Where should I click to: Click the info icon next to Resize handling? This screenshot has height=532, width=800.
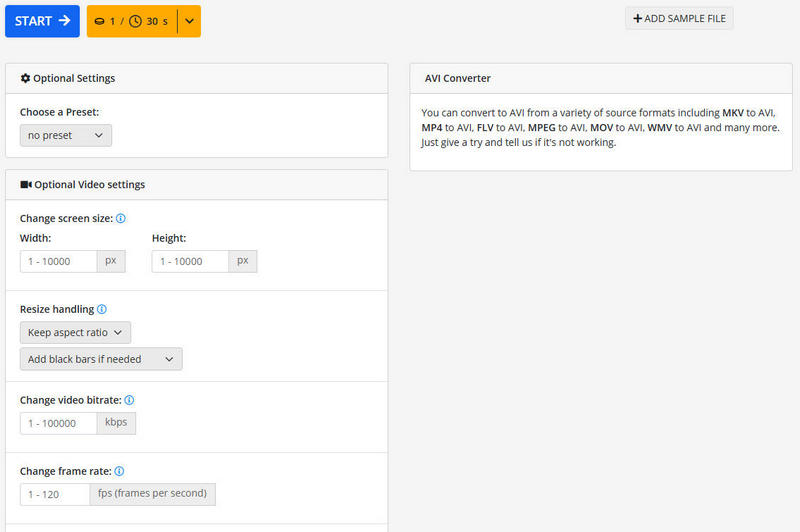pos(102,310)
